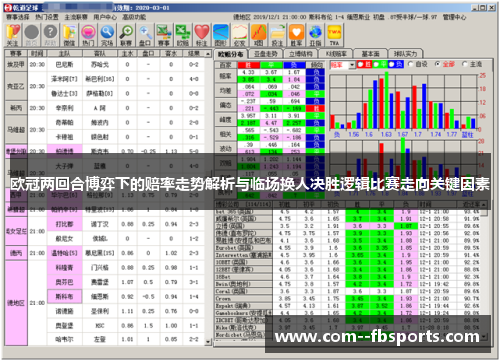
Task: Export with the 欧赔 Excel icon
Action: (x=183, y=35)
